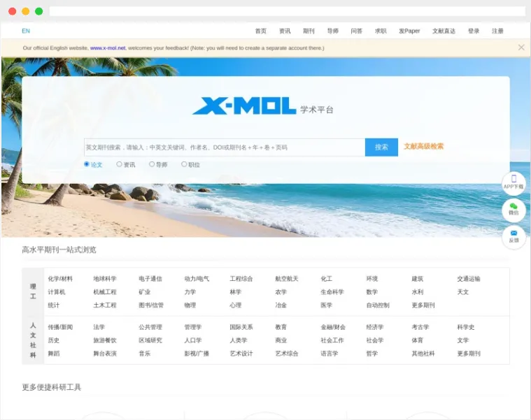531x420 pixels.
Task: Open the 航空航天 journal category
Action: pyautogui.click(x=287, y=279)
